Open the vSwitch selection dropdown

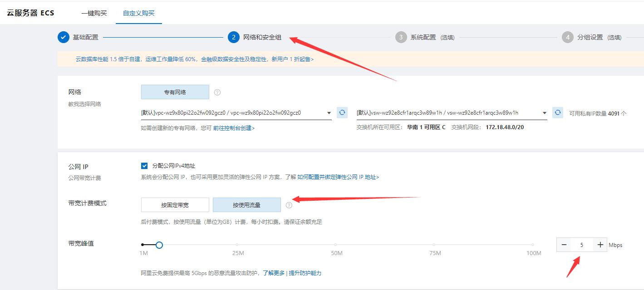(544, 112)
